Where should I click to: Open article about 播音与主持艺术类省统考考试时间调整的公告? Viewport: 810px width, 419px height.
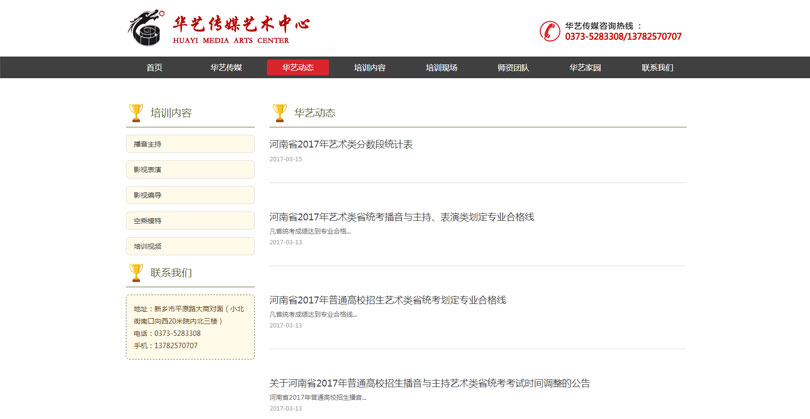pos(430,383)
